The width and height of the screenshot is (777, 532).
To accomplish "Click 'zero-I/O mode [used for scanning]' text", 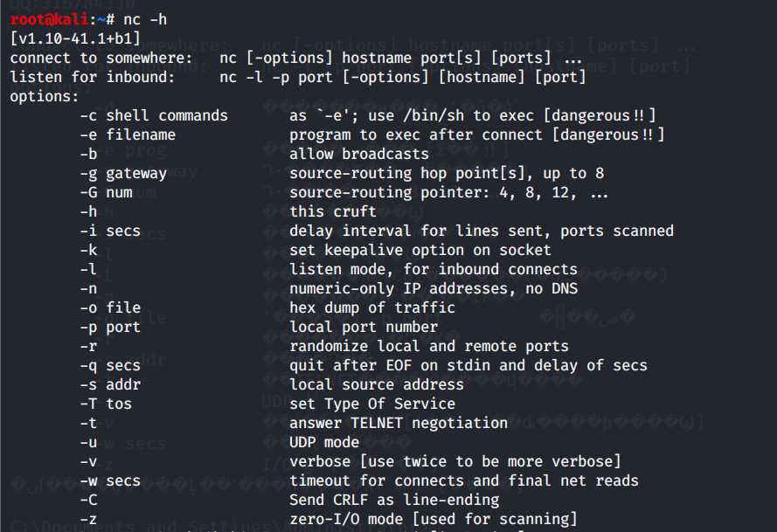I will click(x=434, y=519).
